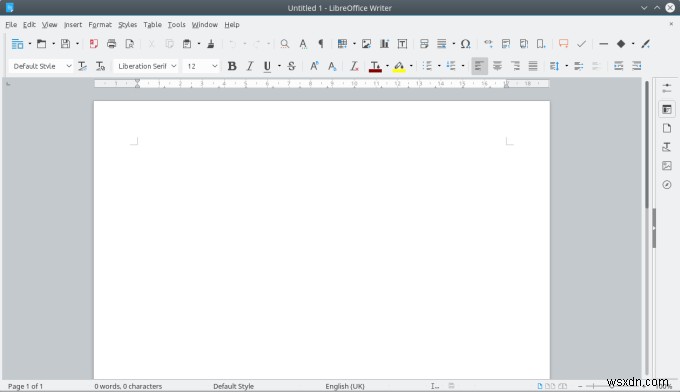Toggle formatting marks pilcrow icon

pyautogui.click(x=321, y=44)
